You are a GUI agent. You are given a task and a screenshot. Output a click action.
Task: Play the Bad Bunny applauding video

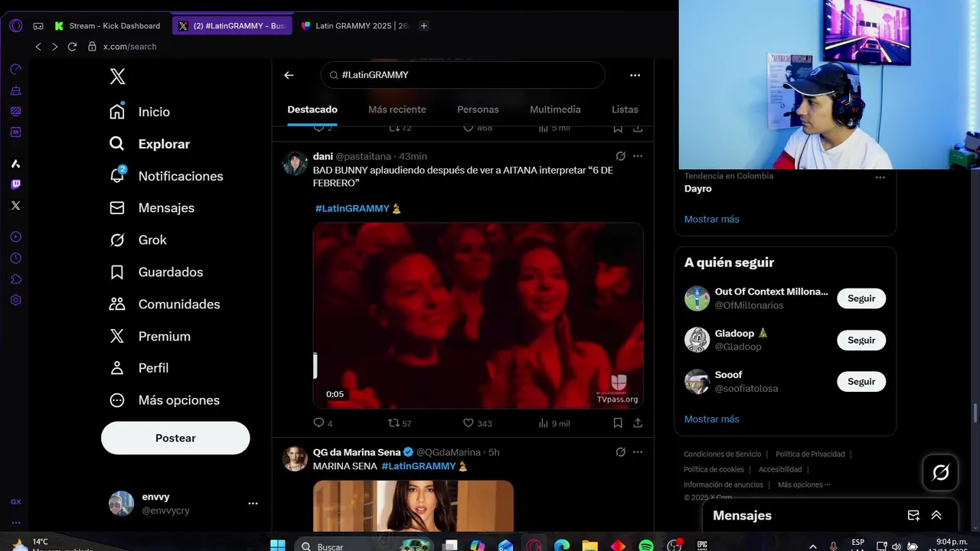click(x=478, y=315)
